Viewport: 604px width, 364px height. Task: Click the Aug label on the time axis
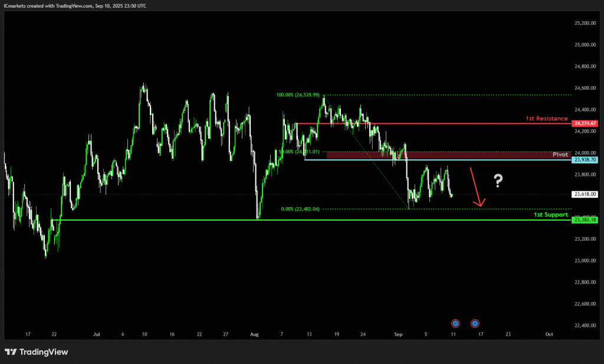click(254, 335)
